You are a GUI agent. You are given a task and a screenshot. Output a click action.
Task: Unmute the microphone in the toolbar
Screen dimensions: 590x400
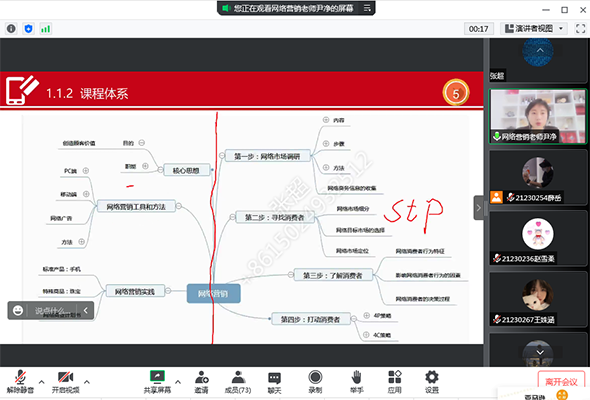(x=20, y=382)
